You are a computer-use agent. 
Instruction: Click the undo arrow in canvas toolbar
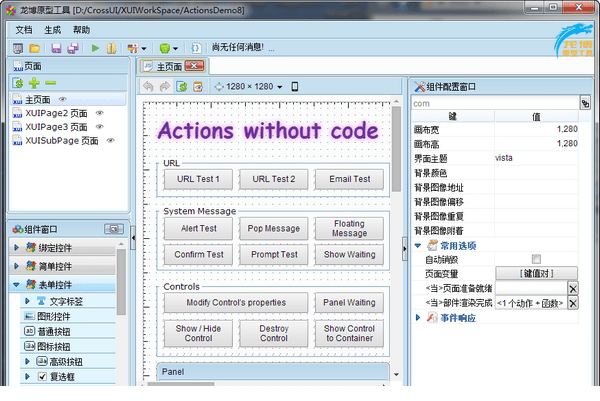[x=149, y=87]
